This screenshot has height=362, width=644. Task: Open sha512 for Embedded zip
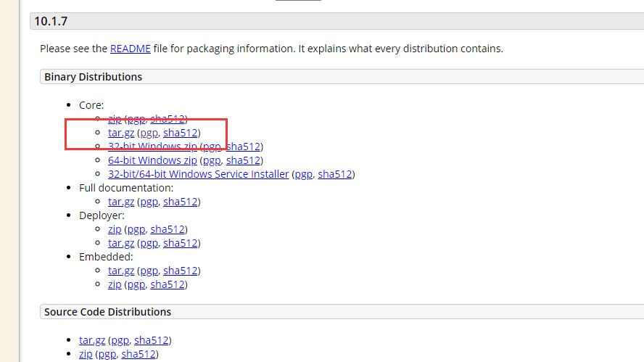(167, 284)
